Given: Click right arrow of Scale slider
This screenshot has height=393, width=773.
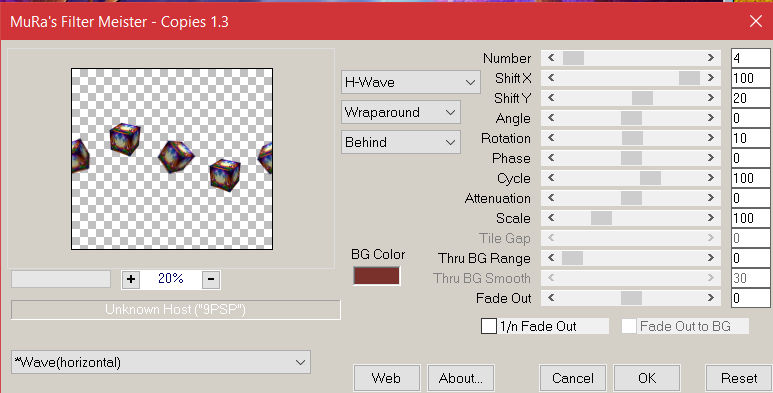Looking at the screenshot, I should pos(710,218).
